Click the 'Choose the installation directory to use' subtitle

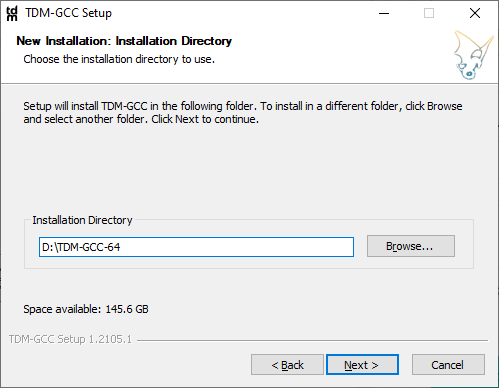click(x=119, y=59)
